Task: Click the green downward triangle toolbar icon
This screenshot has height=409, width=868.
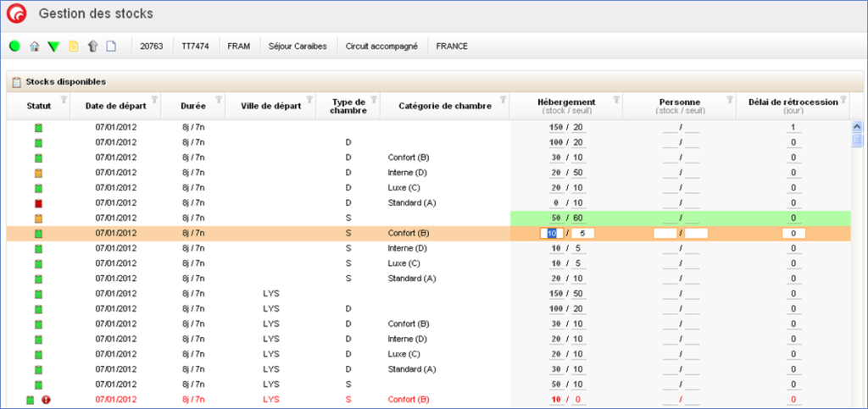Action: coord(53,46)
